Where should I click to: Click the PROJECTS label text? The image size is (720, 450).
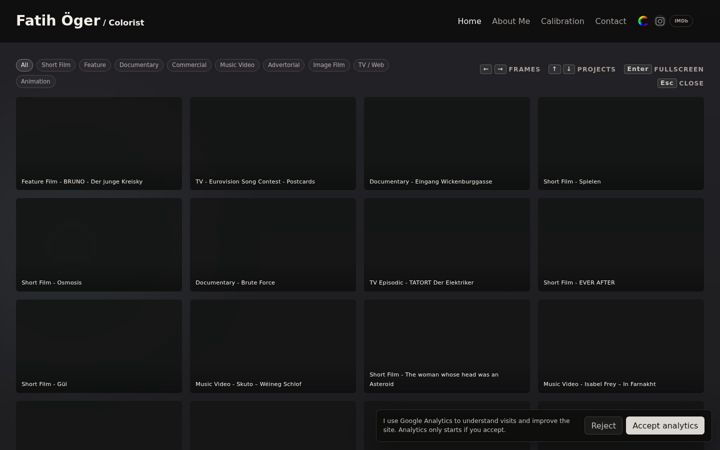click(596, 69)
